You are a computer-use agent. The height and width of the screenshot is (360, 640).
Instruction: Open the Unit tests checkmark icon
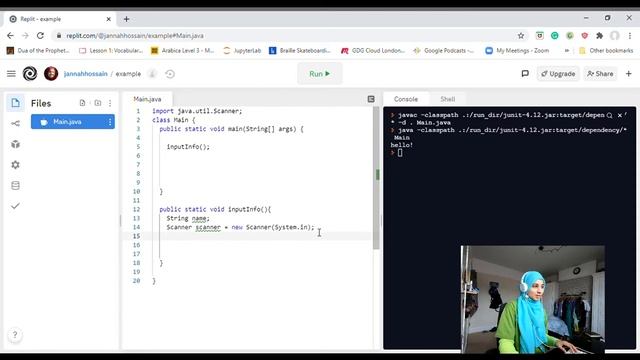[x=16, y=206]
